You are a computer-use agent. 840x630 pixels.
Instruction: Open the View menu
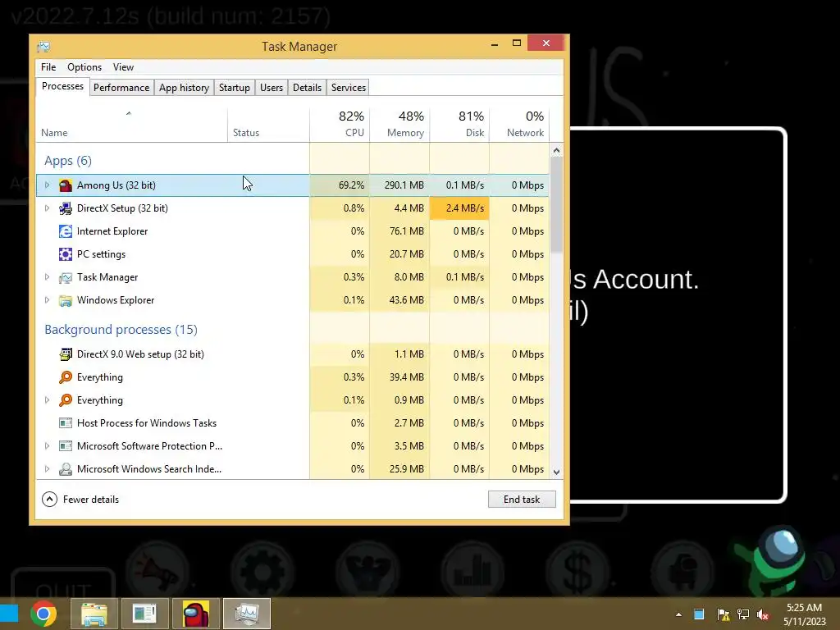pyautogui.click(x=123, y=67)
